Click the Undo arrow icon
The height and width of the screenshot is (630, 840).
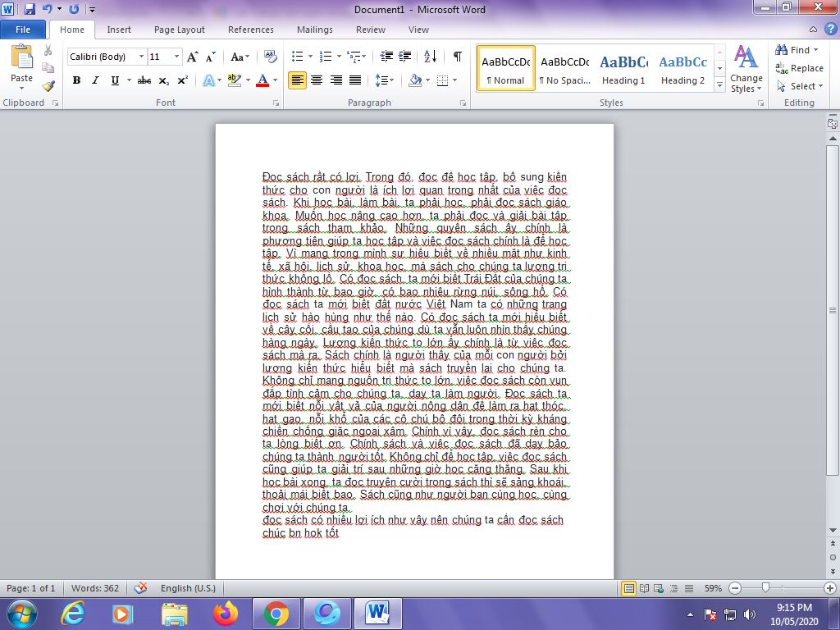[47, 9]
